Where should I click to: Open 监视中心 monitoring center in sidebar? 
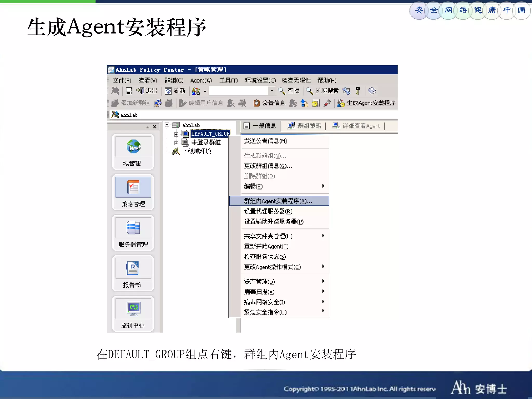(x=133, y=314)
